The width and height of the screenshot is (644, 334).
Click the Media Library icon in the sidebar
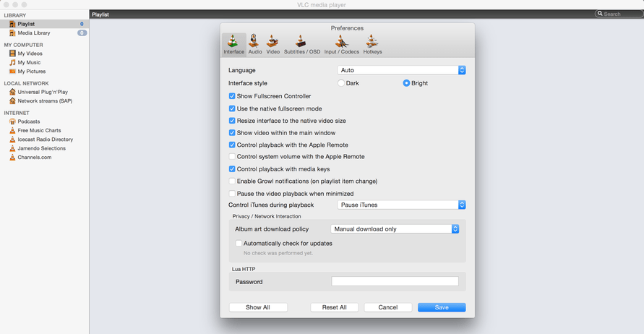click(12, 33)
